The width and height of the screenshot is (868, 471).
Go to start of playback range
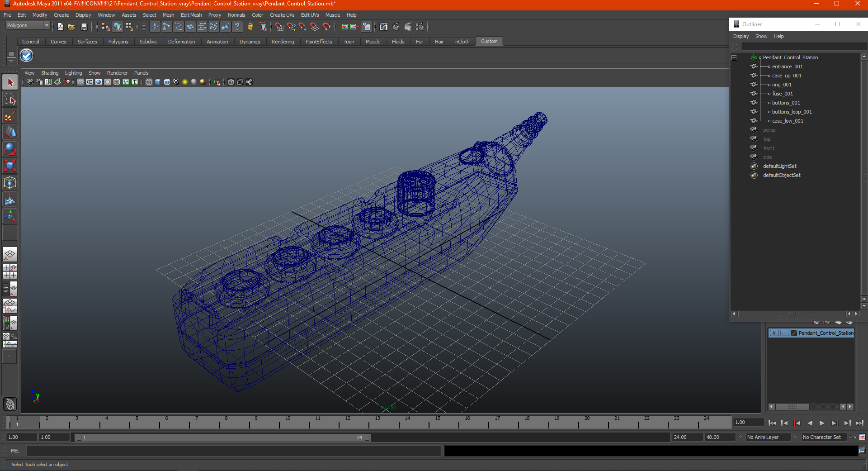tap(772, 423)
